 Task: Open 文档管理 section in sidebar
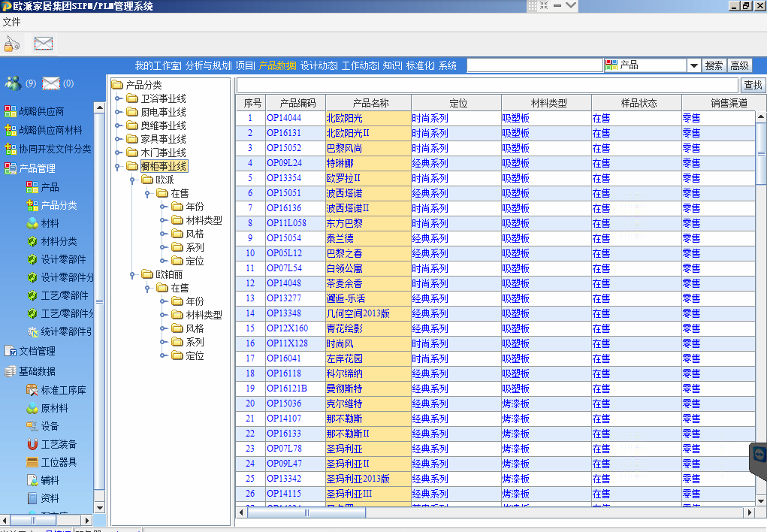coord(37,351)
